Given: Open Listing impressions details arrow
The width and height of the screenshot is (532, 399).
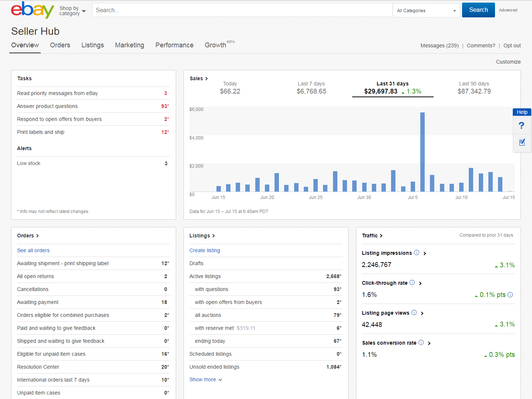Looking at the screenshot, I should coord(425,253).
